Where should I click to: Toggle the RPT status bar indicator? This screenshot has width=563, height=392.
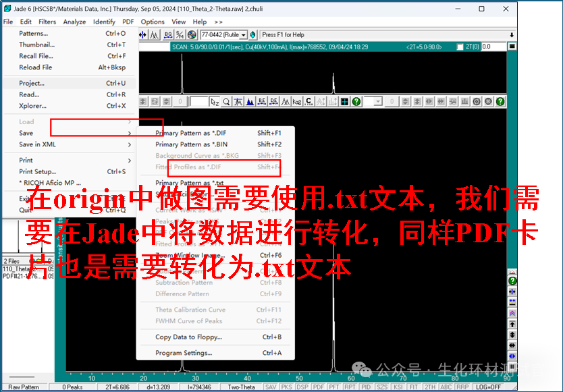[350, 387]
